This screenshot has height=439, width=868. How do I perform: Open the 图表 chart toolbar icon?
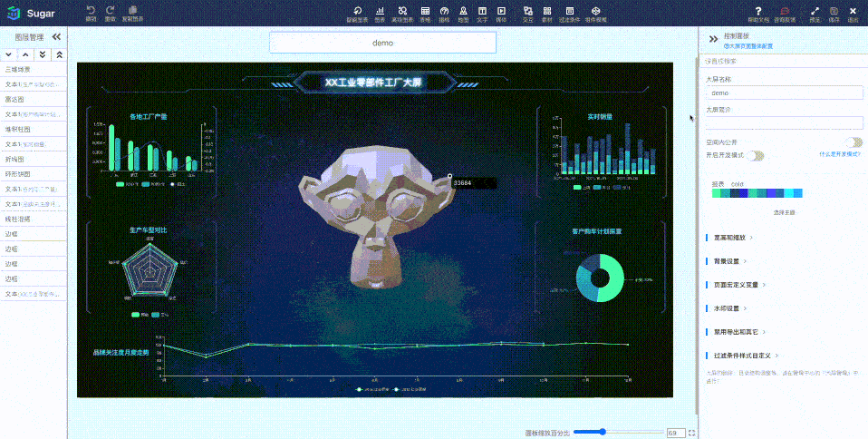(380, 11)
